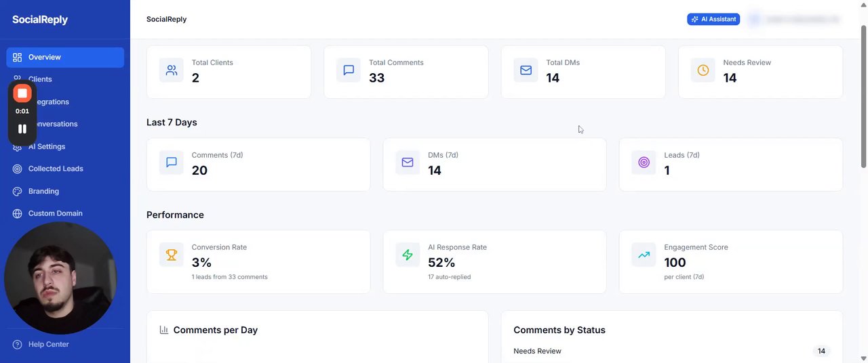Click the Overview grid icon
Screen dimensions: 868x363
pyautogui.click(x=18, y=58)
